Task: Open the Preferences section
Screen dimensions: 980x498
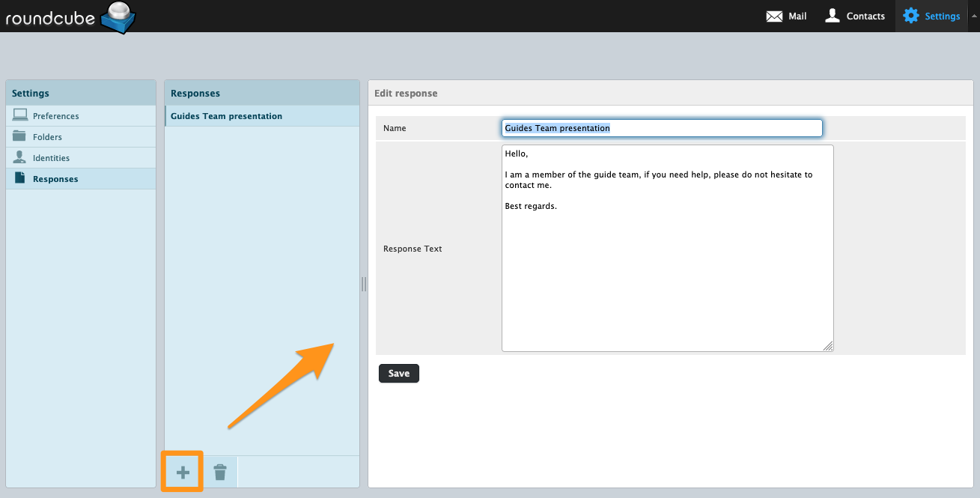Action: 55,116
